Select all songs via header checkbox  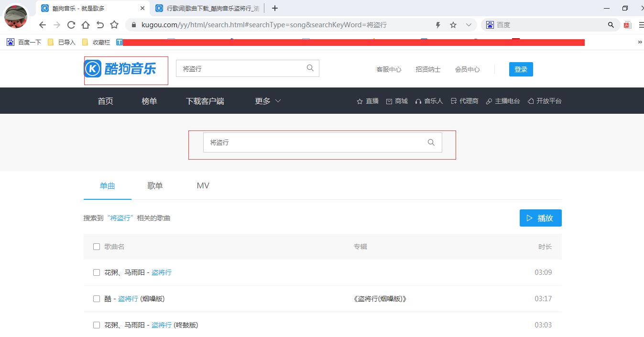click(96, 246)
